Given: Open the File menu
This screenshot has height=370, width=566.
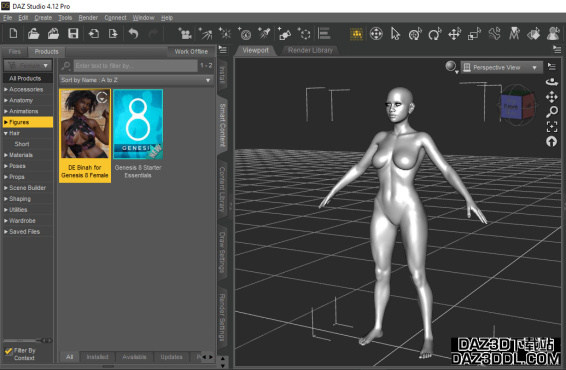Looking at the screenshot, I should tap(8, 18).
